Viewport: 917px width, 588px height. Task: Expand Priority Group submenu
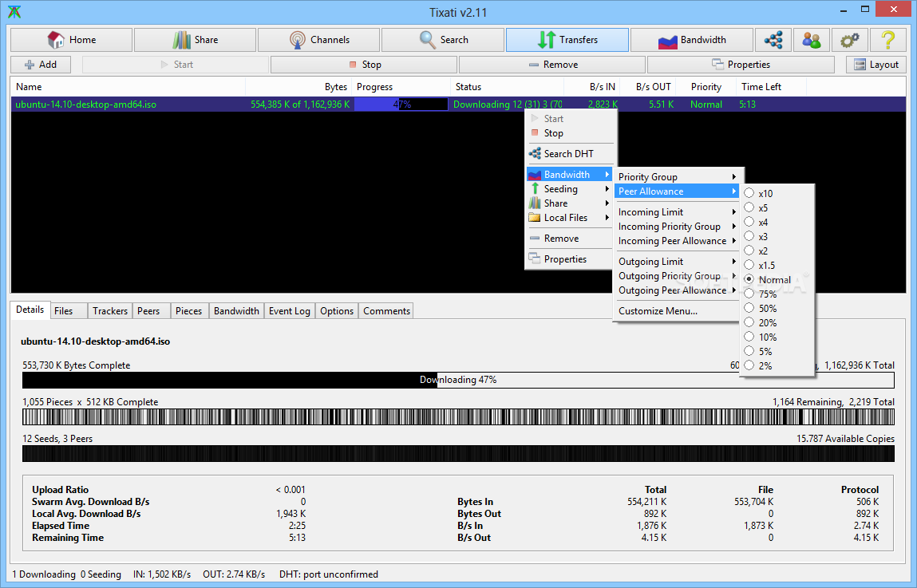click(677, 176)
